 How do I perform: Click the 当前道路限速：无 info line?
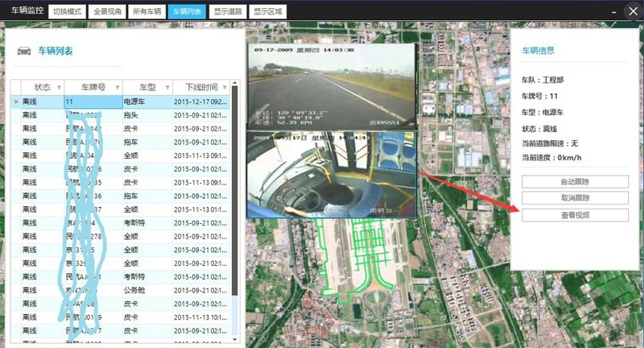tap(550, 143)
